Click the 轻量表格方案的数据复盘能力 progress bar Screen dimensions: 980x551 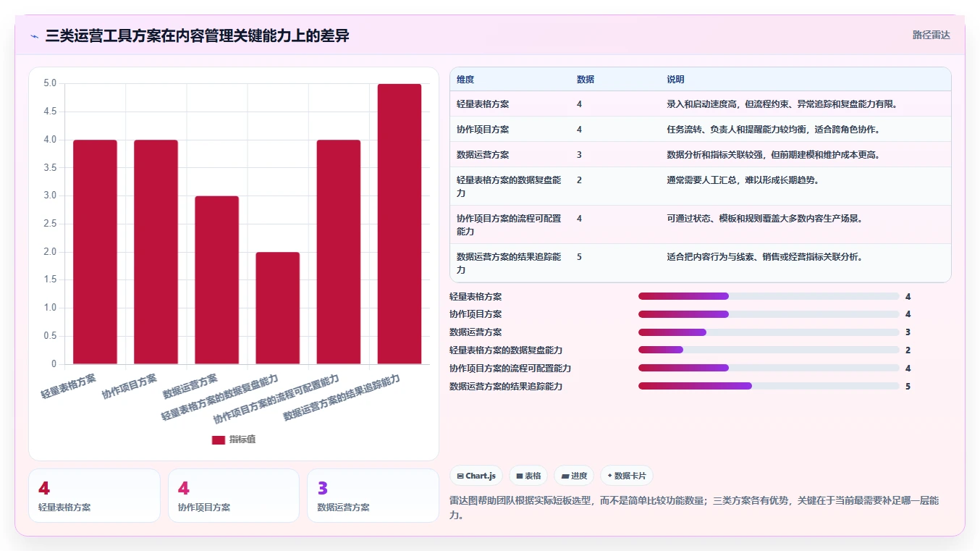tap(769, 350)
